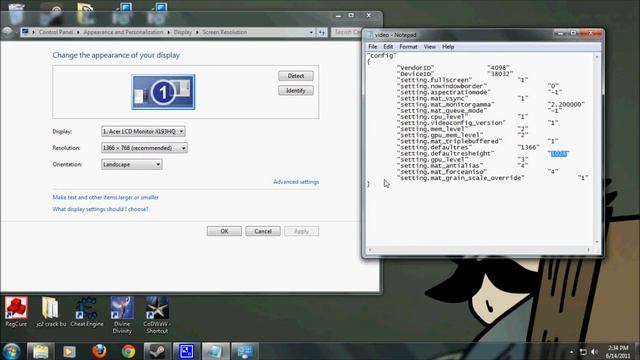The image size is (640, 360).
Task: Click the blue recorder app taskbar icon
Action: pos(186,351)
